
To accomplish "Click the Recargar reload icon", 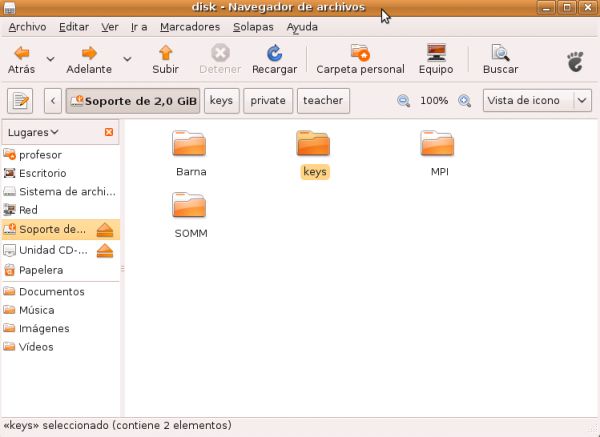I will (x=274, y=53).
